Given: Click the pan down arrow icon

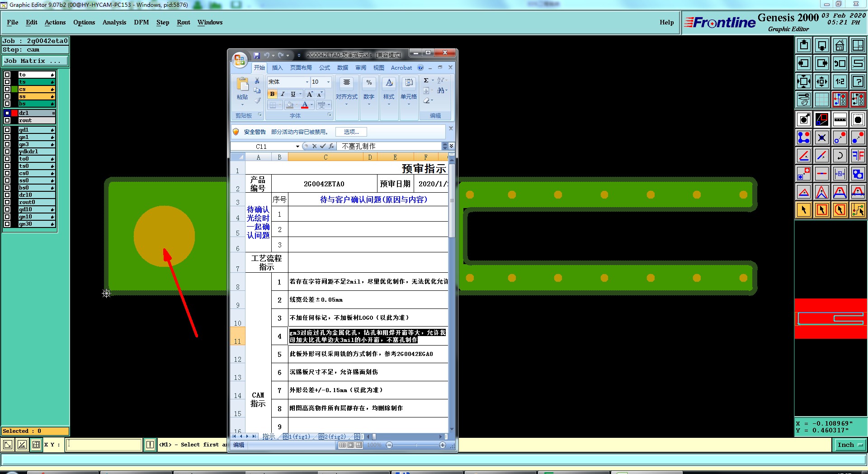Looking at the screenshot, I should point(821,45).
